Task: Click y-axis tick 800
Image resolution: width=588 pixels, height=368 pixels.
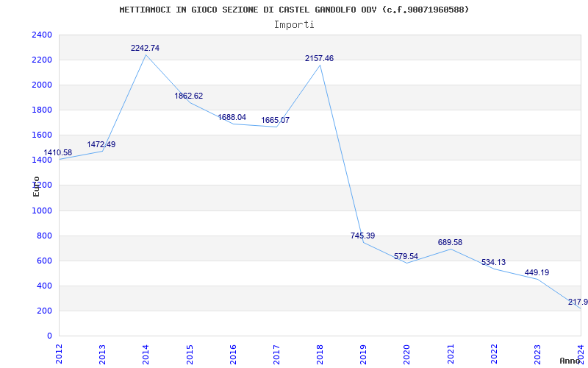Action: tap(44, 236)
